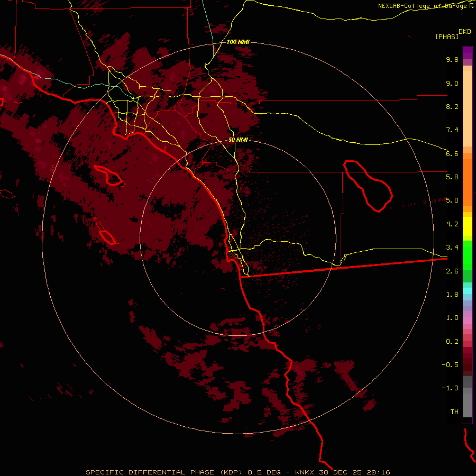
Task: Click the 9.0 scale label
Action: point(452,83)
